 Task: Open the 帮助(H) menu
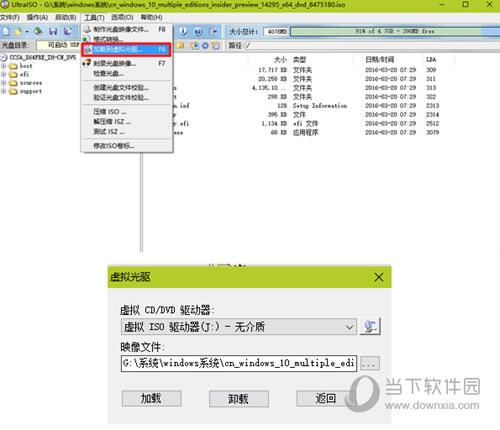pos(152,17)
